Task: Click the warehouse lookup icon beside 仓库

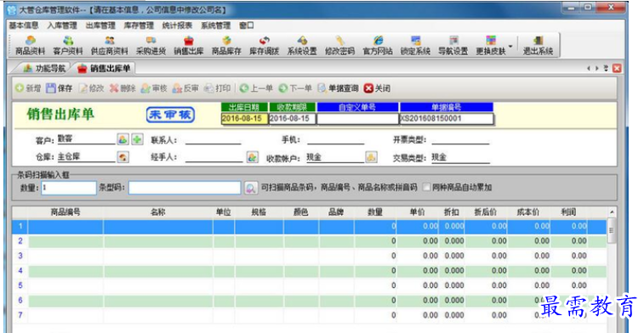Action: 123,157
